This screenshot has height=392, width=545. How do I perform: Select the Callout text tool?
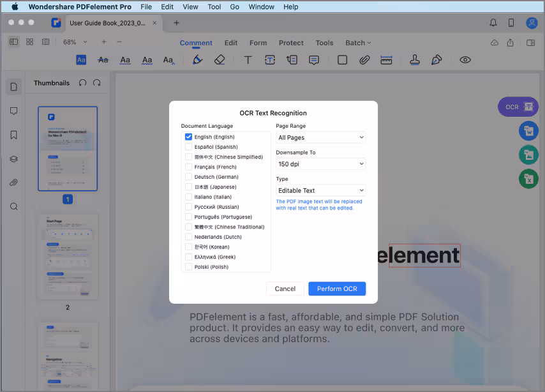tap(292, 60)
